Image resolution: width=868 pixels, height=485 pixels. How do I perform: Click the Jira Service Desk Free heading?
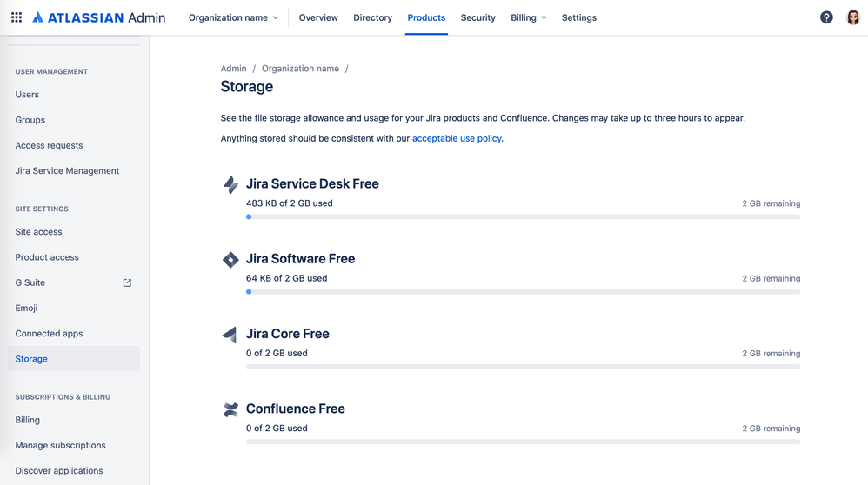tap(312, 183)
